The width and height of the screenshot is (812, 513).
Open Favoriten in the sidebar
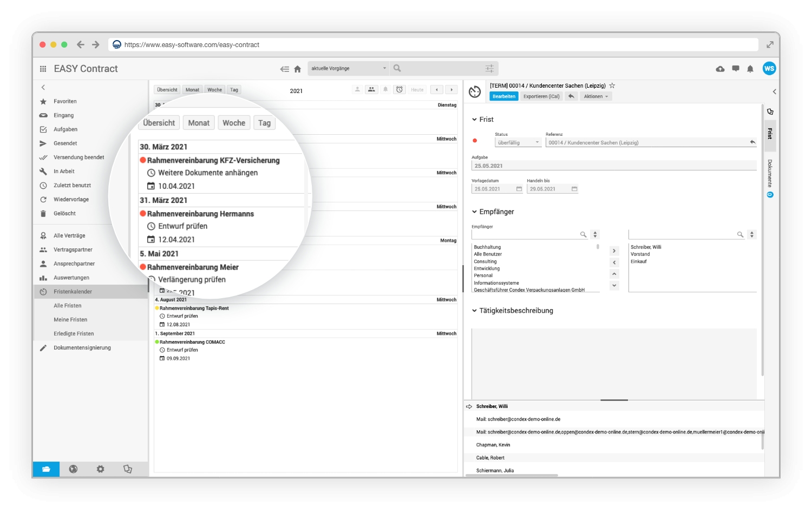coord(65,101)
